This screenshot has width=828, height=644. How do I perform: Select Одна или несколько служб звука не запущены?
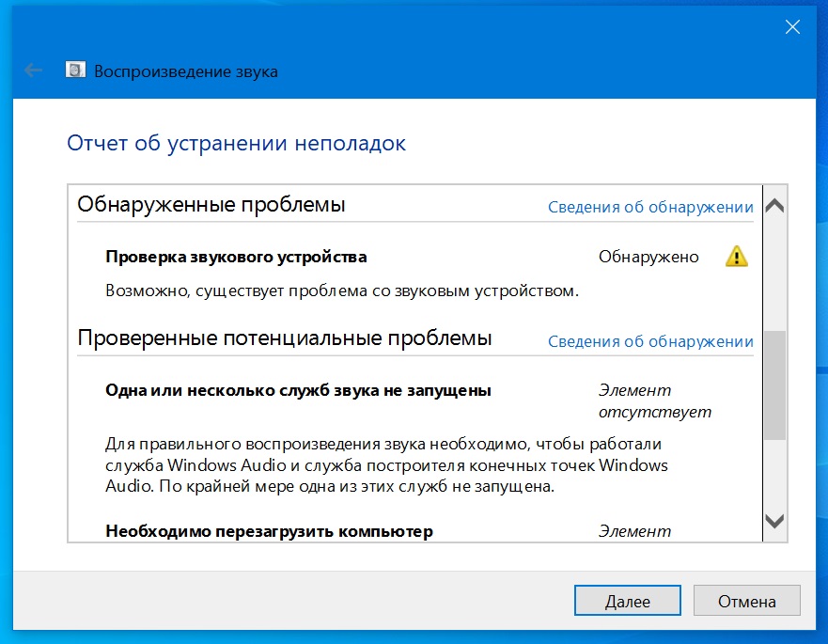pyautogui.click(x=298, y=390)
